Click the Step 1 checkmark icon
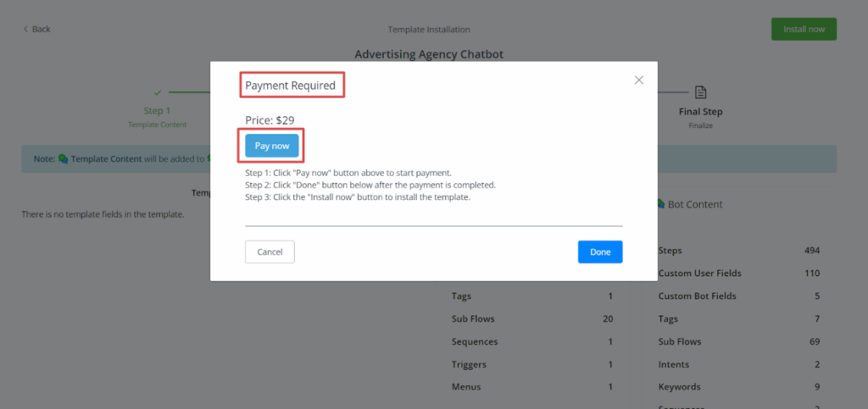868x409 pixels. [x=157, y=92]
